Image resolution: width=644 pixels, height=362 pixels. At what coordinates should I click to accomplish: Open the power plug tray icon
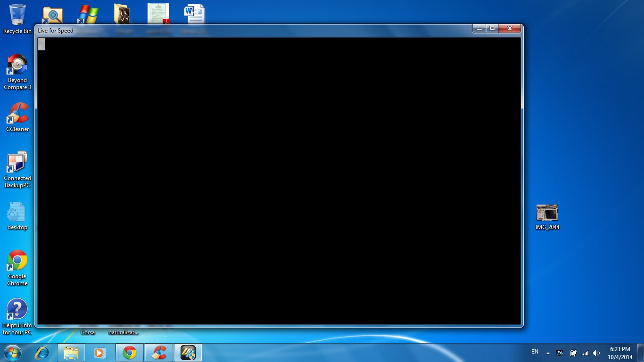point(573,353)
